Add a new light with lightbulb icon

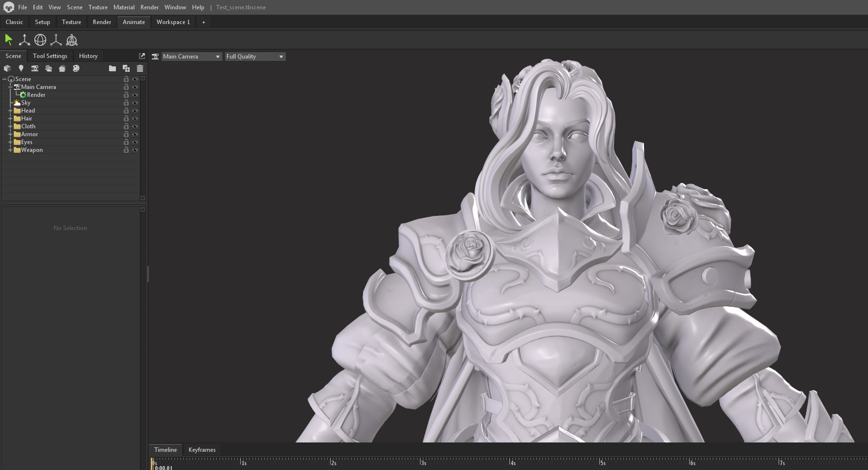tap(21, 68)
